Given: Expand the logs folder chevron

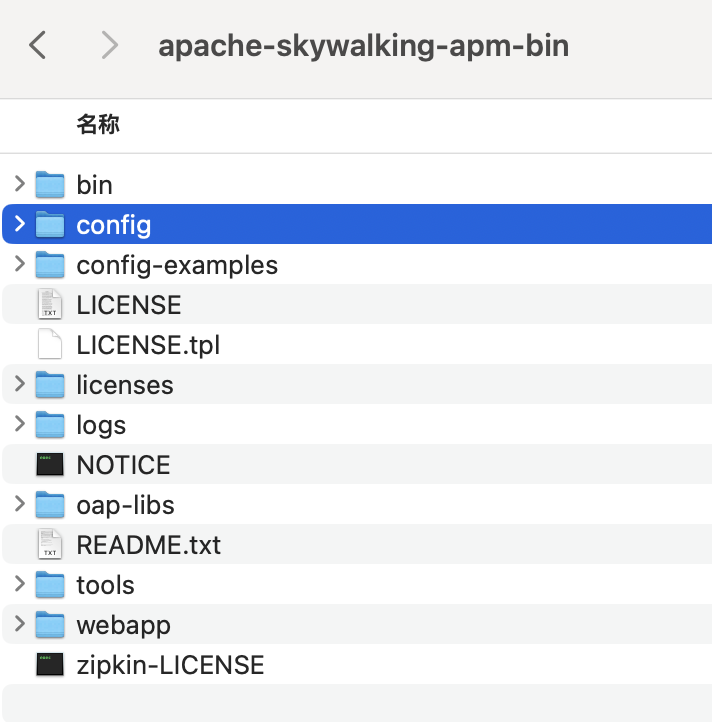Looking at the screenshot, I should click(19, 424).
